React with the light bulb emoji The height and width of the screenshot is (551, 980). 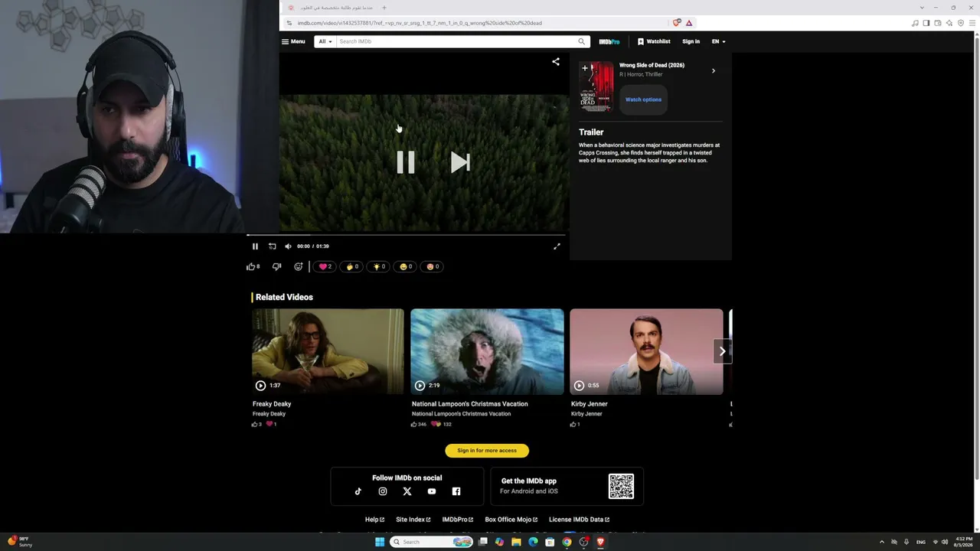click(x=379, y=266)
